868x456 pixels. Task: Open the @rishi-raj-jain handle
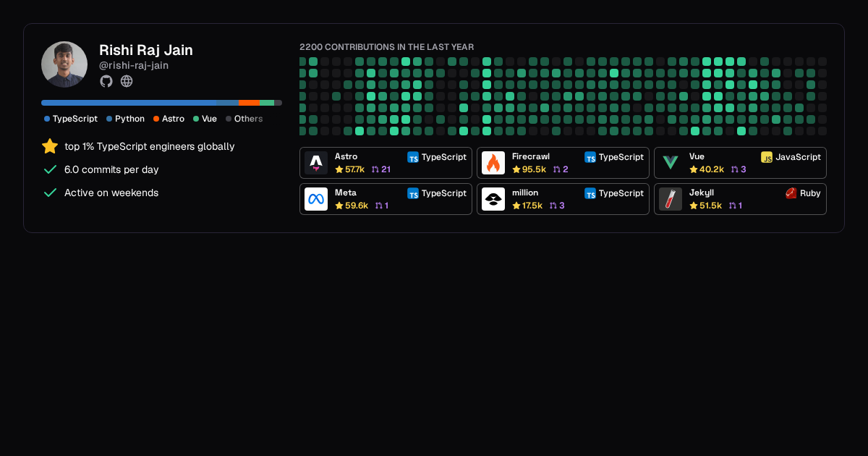pyautogui.click(x=134, y=65)
